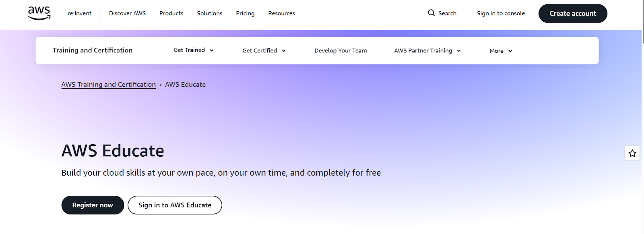Click the AWS Educate breadcrumb text

pyautogui.click(x=186, y=85)
